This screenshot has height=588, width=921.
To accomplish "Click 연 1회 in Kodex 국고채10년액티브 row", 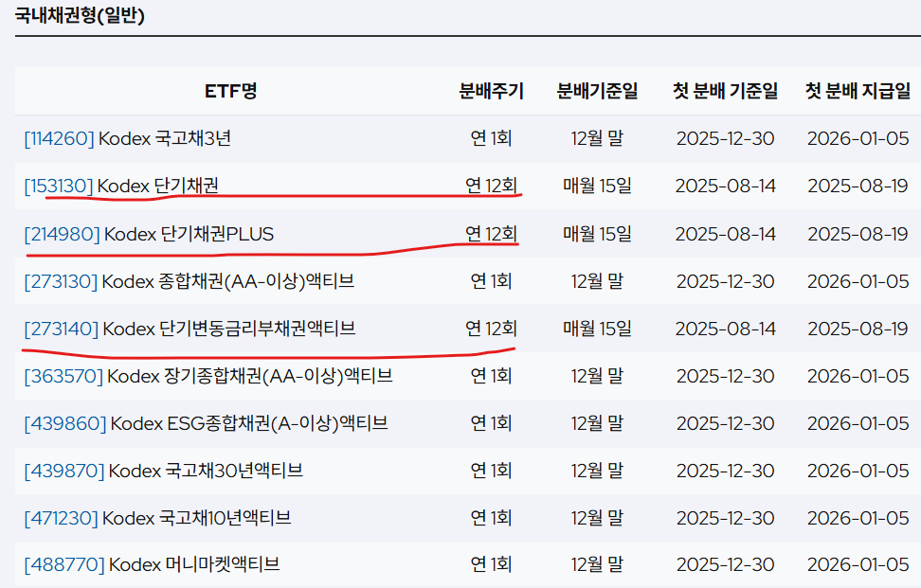I will click(x=491, y=518).
